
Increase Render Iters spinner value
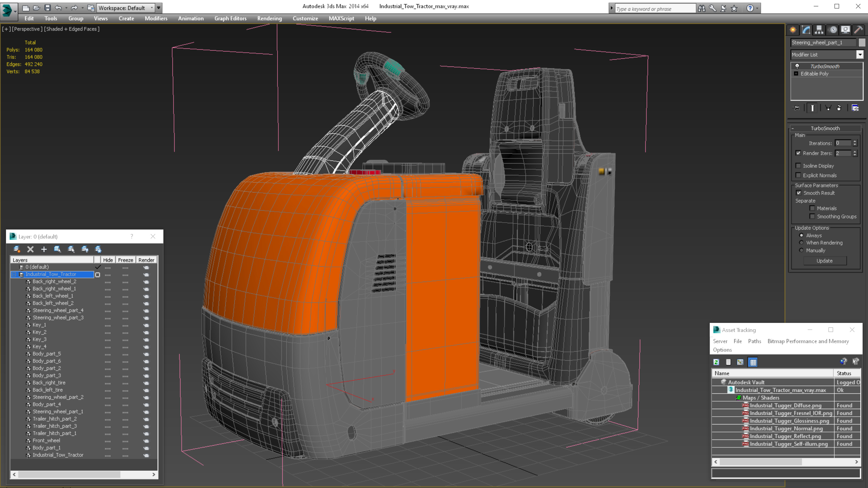tap(855, 152)
